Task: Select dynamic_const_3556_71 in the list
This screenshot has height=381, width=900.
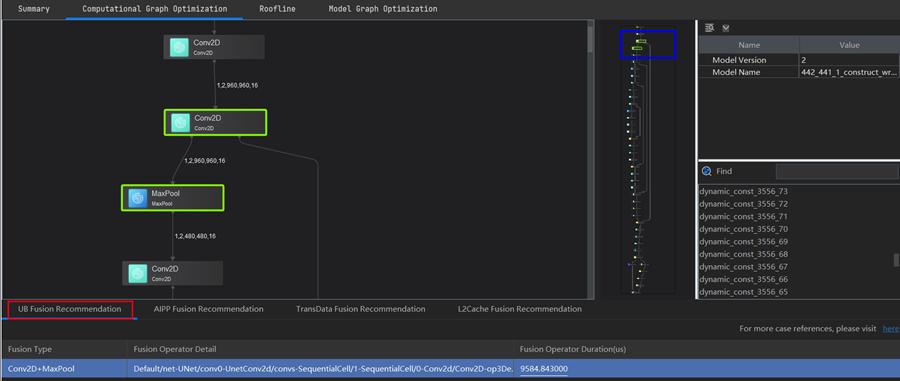Action: point(743,216)
